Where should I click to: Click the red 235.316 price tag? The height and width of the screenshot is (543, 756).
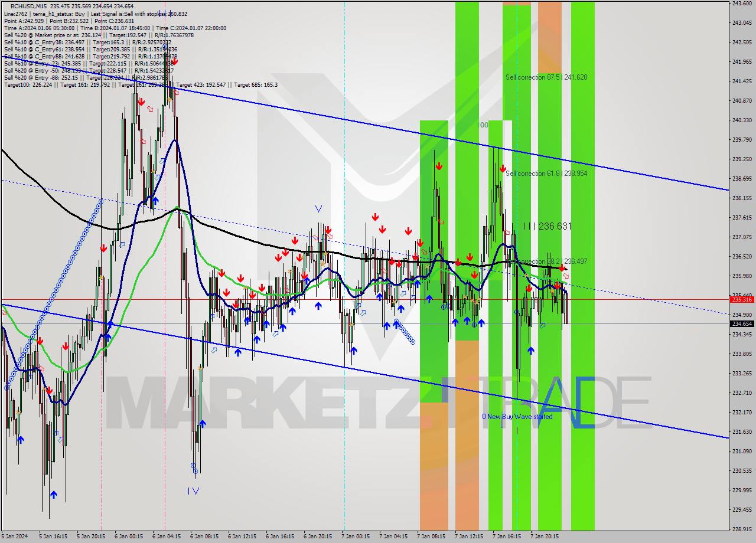pos(742,300)
